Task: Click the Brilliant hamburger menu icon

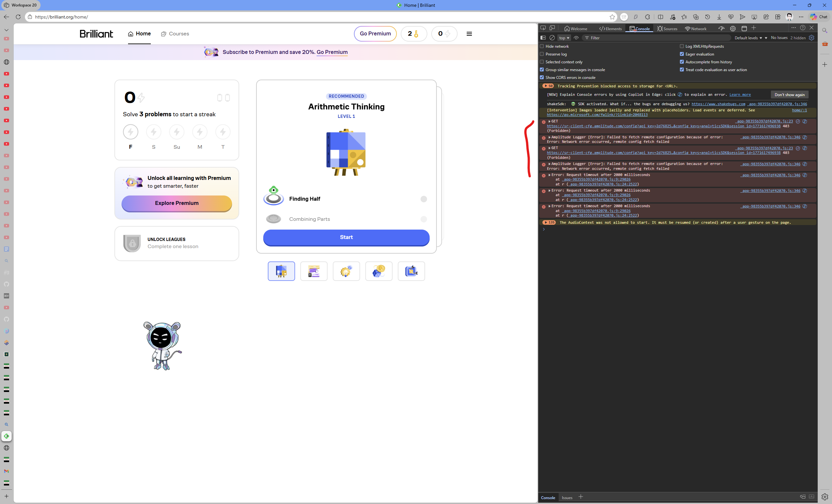Action: pyautogui.click(x=469, y=34)
